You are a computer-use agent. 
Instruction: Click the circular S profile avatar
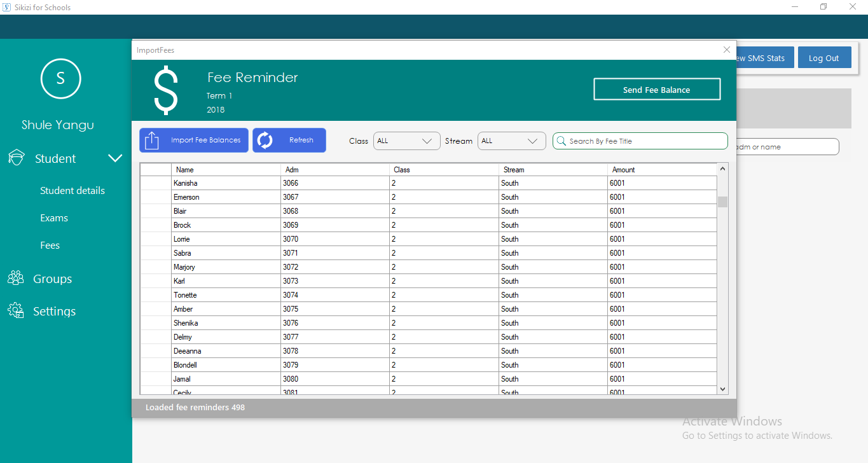tap(60, 78)
